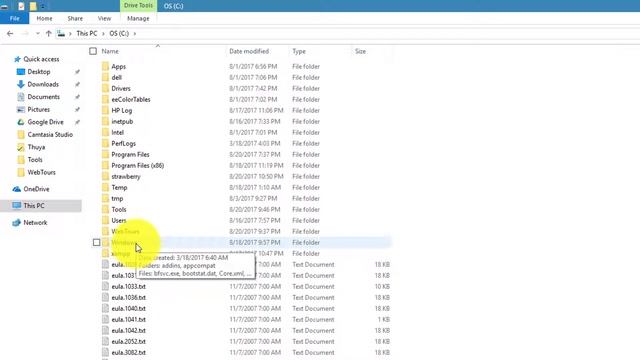640x360 pixels.
Task: Select the Intel folder
Action: tap(118, 133)
